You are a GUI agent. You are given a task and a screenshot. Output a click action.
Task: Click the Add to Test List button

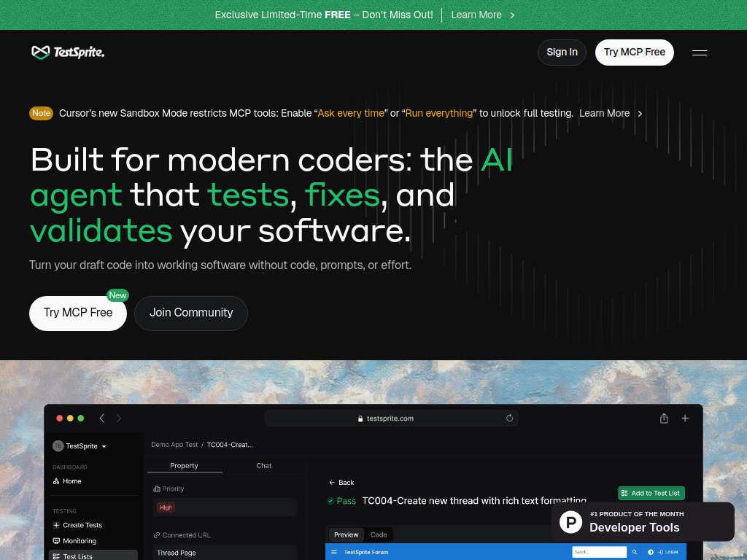[x=651, y=494]
